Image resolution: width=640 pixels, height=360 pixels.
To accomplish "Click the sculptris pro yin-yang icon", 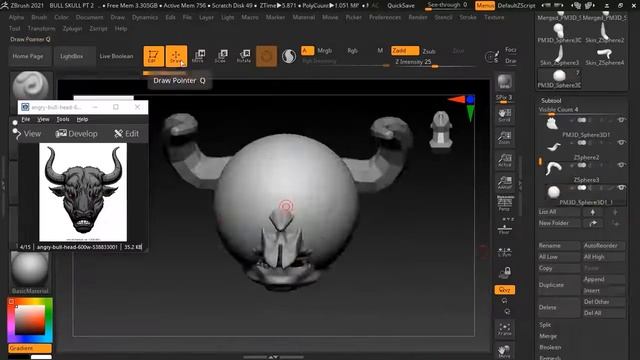I will pos(289,56).
